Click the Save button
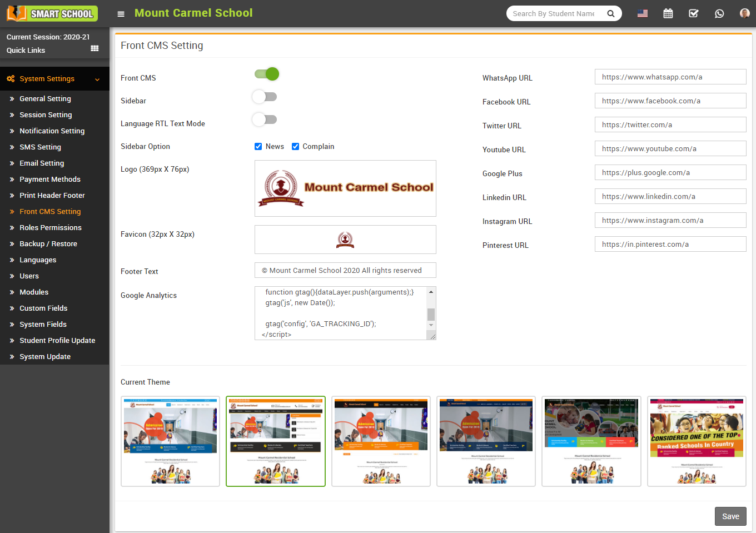This screenshot has height=533, width=756. (730, 516)
